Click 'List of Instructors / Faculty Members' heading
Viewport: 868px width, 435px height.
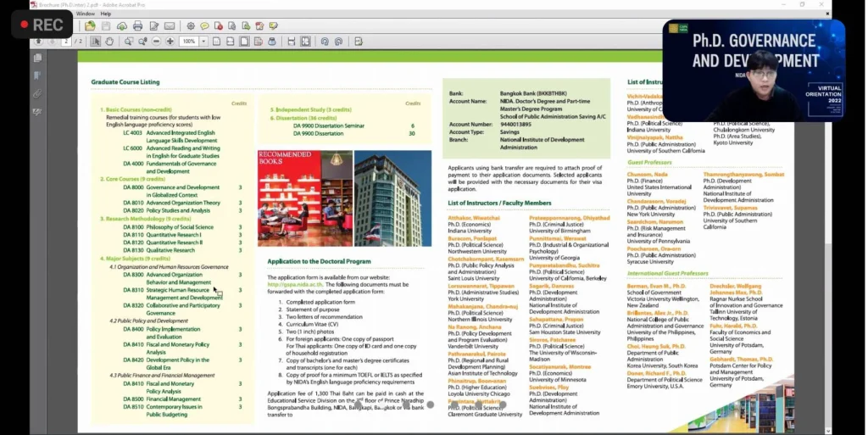(499, 204)
